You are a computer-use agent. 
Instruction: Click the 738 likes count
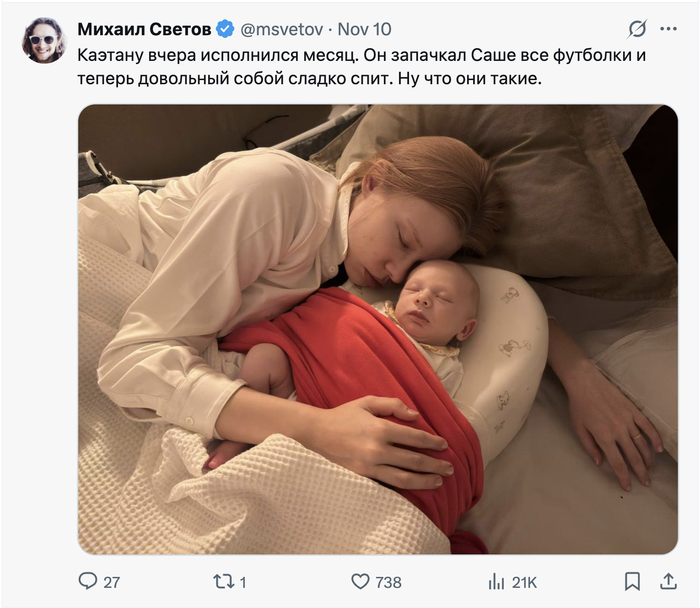(388, 582)
